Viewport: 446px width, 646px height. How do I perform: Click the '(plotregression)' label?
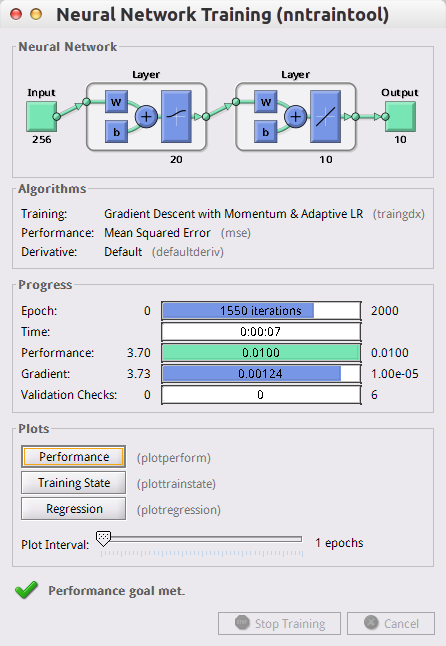pyautogui.click(x=179, y=510)
